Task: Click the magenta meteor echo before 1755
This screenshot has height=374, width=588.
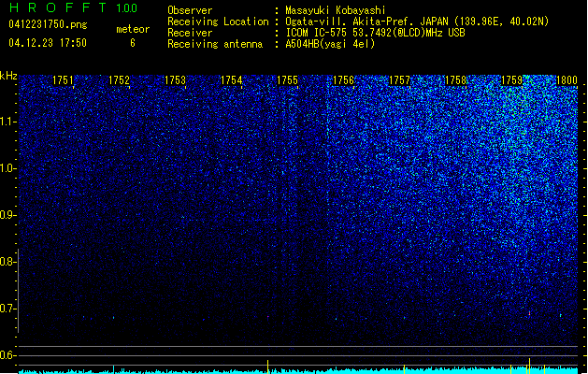Action: pos(267,317)
